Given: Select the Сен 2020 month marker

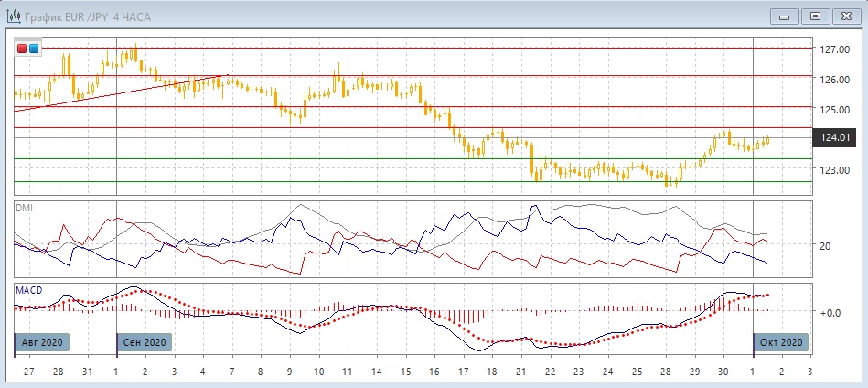Looking at the screenshot, I should [144, 342].
